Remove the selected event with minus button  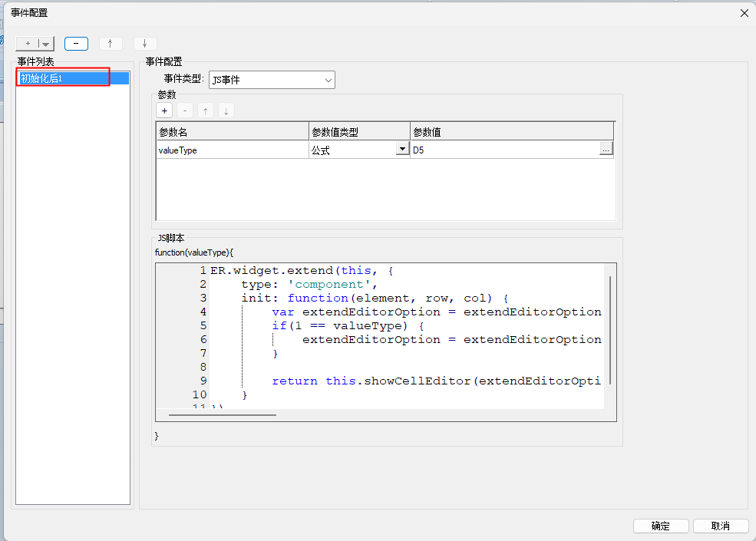pos(76,44)
